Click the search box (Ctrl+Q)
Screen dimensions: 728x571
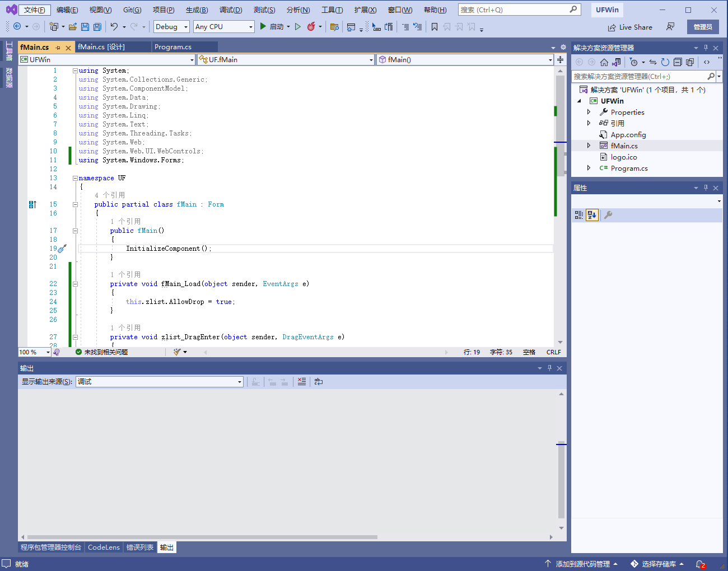tap(519, 10)
